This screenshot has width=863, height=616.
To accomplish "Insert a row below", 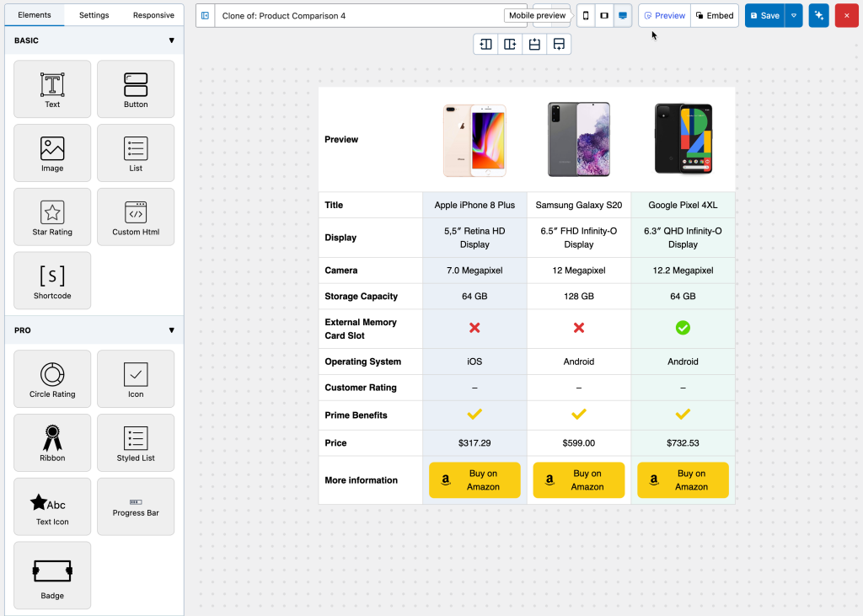I will (x=559, y=44).
